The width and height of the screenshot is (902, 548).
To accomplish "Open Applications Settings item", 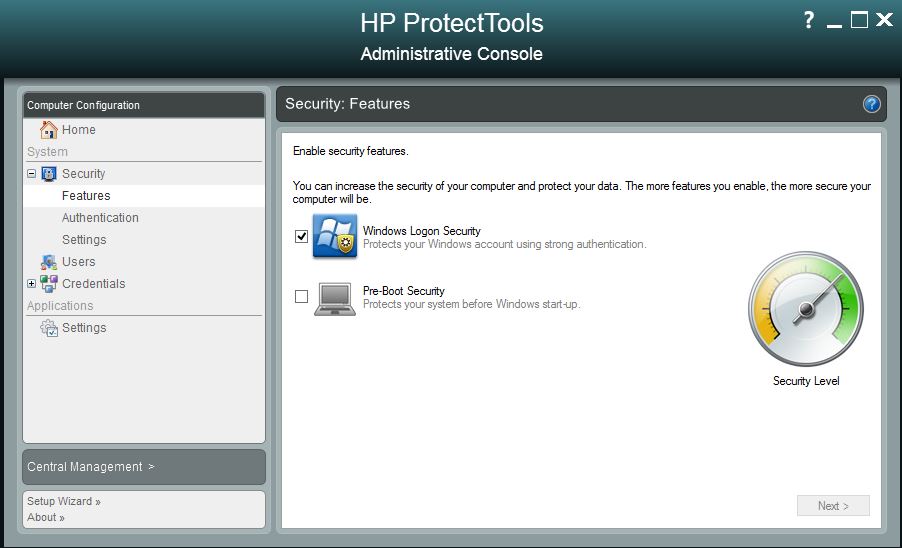I will pyautogui.click(x=84, y=328).
